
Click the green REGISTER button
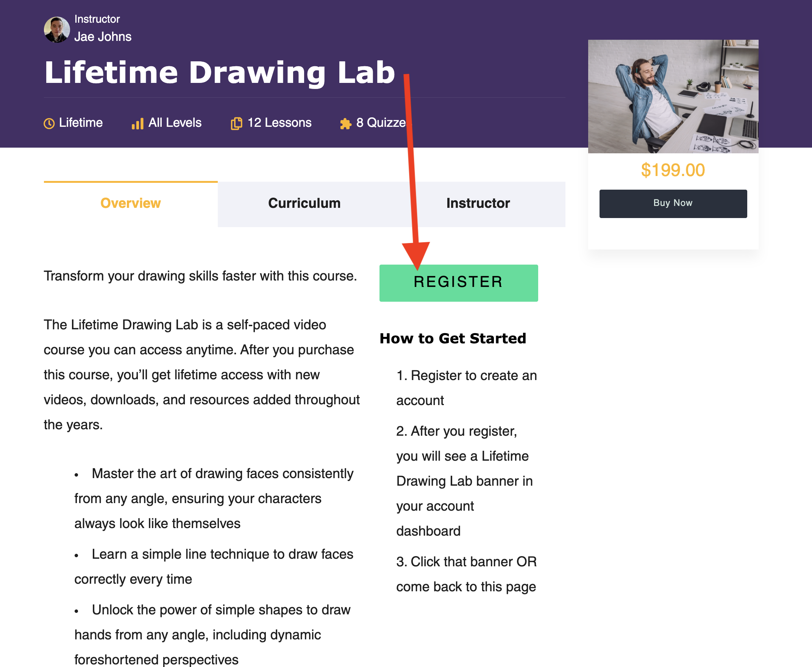point(458,283)
